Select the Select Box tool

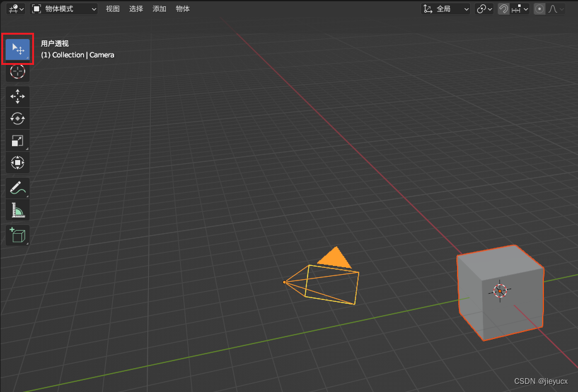click(x=18, y=49)
